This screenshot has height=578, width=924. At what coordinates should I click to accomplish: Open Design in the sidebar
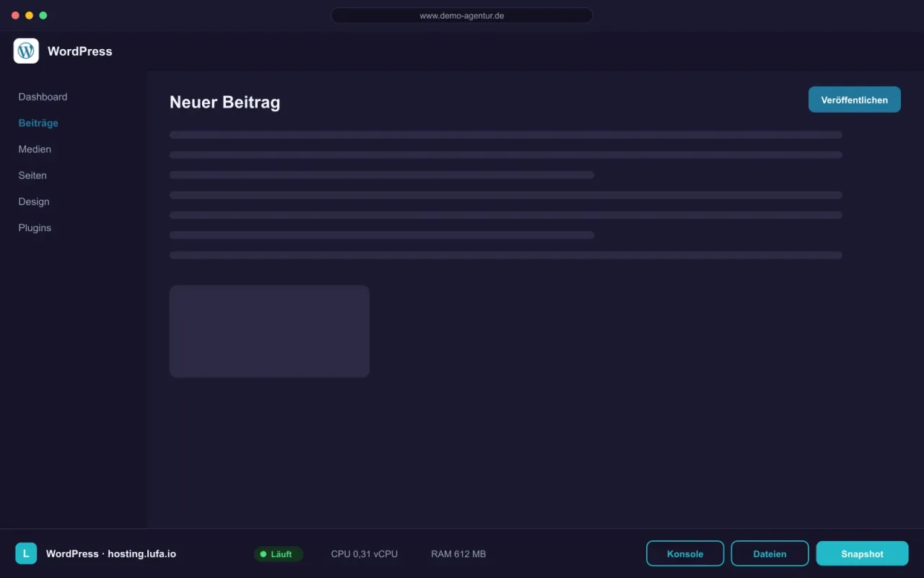click(34, 202)
